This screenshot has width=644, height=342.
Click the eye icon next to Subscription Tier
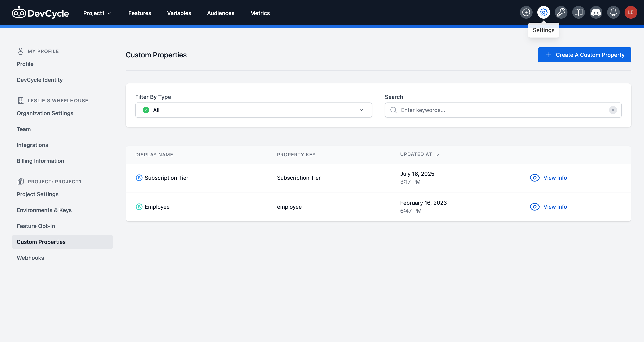pos(535,178)
